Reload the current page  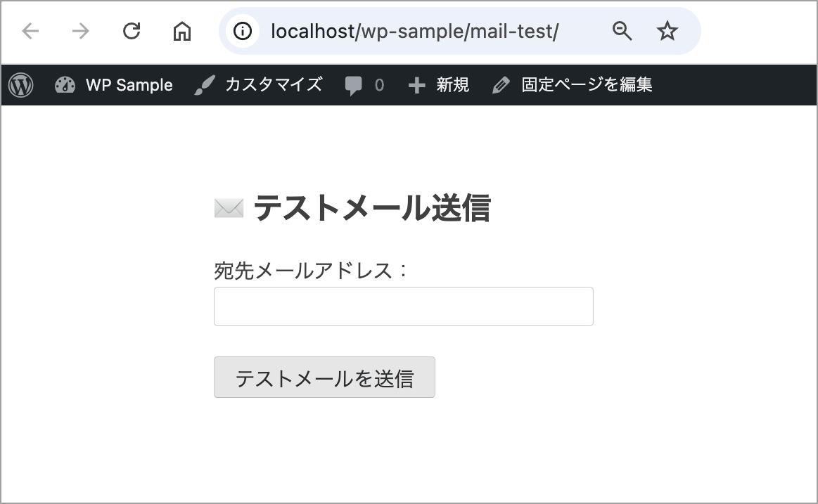pyautogui.click(x=132, y=31)
